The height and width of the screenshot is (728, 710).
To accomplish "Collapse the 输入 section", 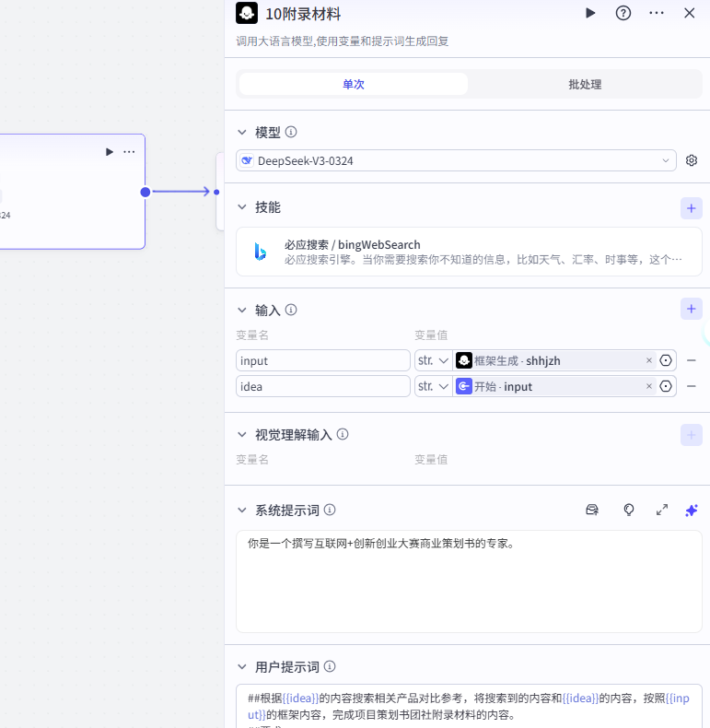I will tap(242, 310).
